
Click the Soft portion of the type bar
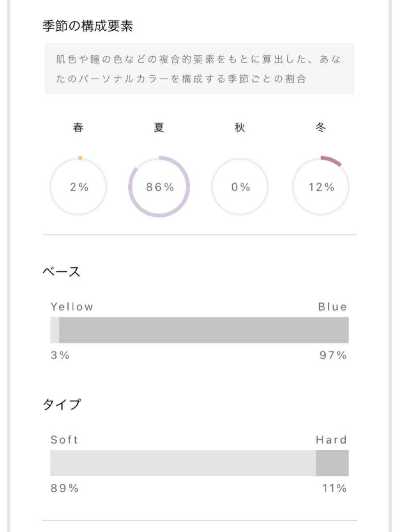tap(183, 463)
